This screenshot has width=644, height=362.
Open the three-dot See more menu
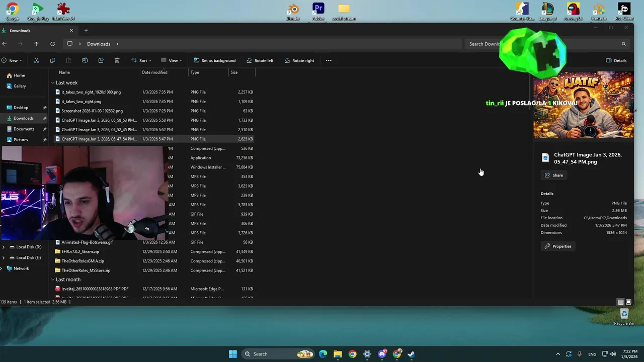click(329, 60)
